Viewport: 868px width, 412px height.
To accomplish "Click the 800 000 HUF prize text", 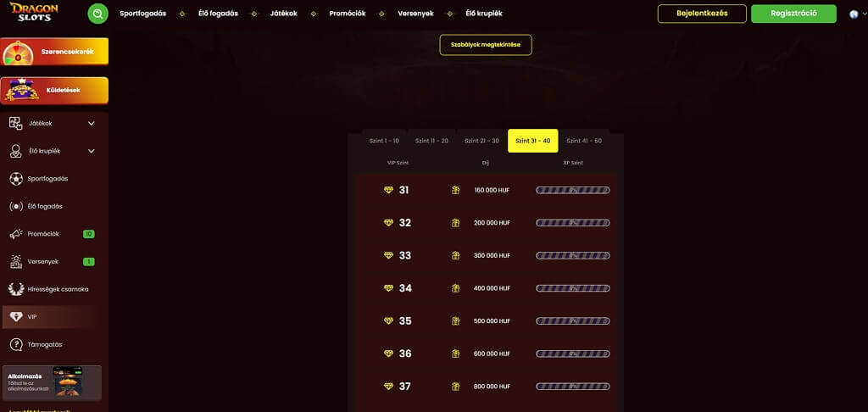I will 492,386.
